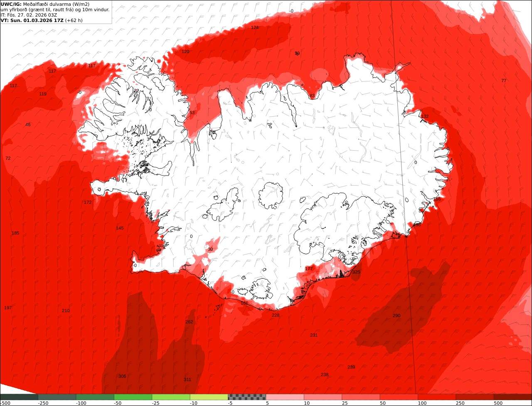Click the pink 10 to 25 legend swatch
The height and width of the screenshot is (406, 532).
coord(323,397)
